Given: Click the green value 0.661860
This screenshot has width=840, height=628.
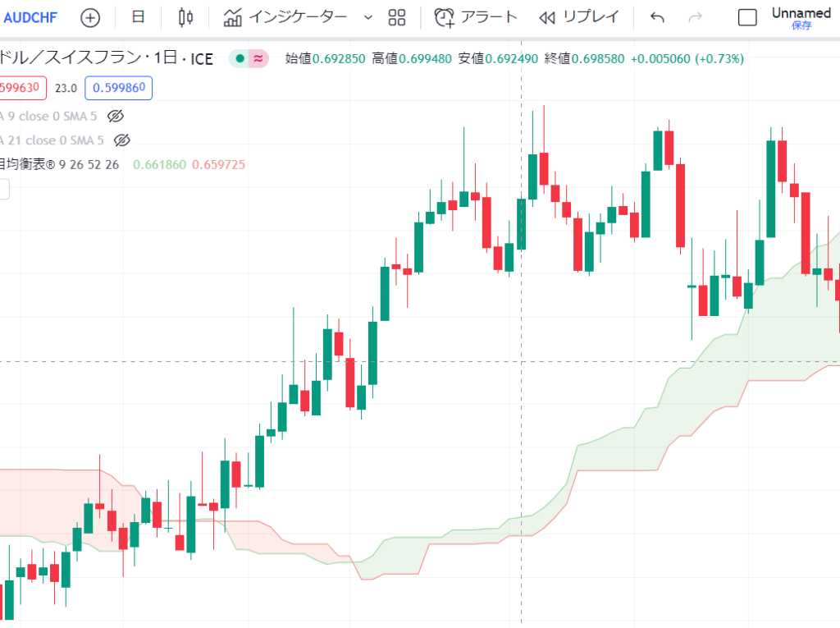Looking at the screenshot, I should pyautogui.click(x=160, y=165).
